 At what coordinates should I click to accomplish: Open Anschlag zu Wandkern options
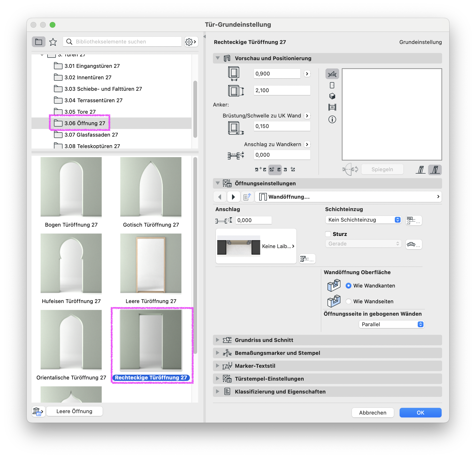pos(307,144)
